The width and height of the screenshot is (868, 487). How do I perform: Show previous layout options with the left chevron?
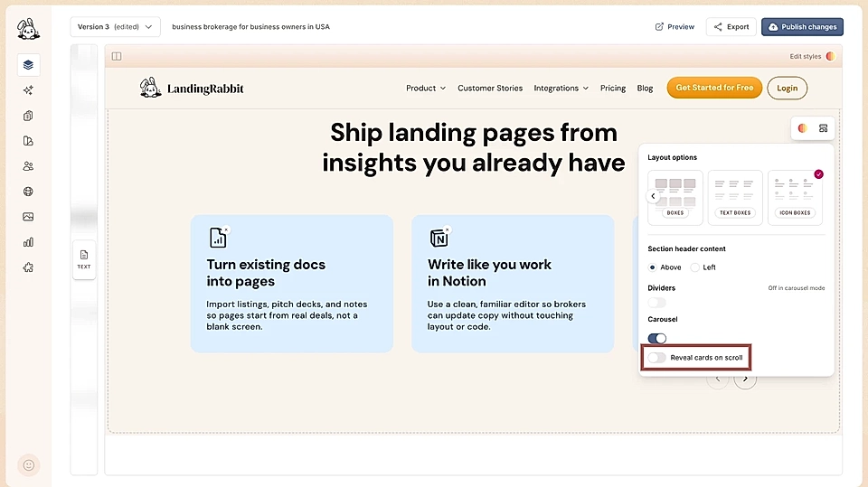click(x=653, y=196)
